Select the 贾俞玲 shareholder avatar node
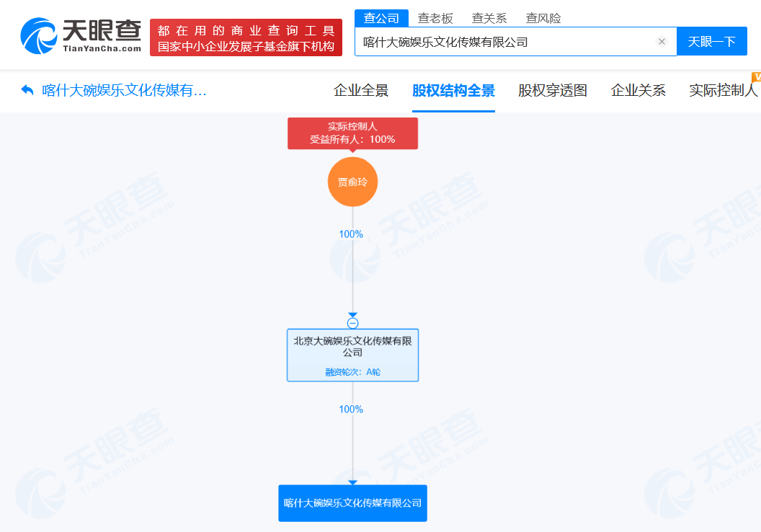The height and width of the screenshot is (532, 761). pos(352,182)
